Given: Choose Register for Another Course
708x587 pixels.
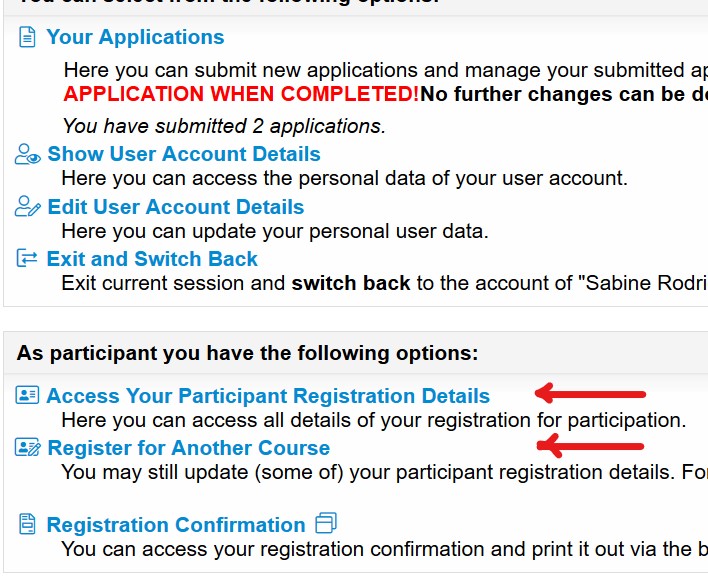Looking at the screenshot, I should [189, 448].
